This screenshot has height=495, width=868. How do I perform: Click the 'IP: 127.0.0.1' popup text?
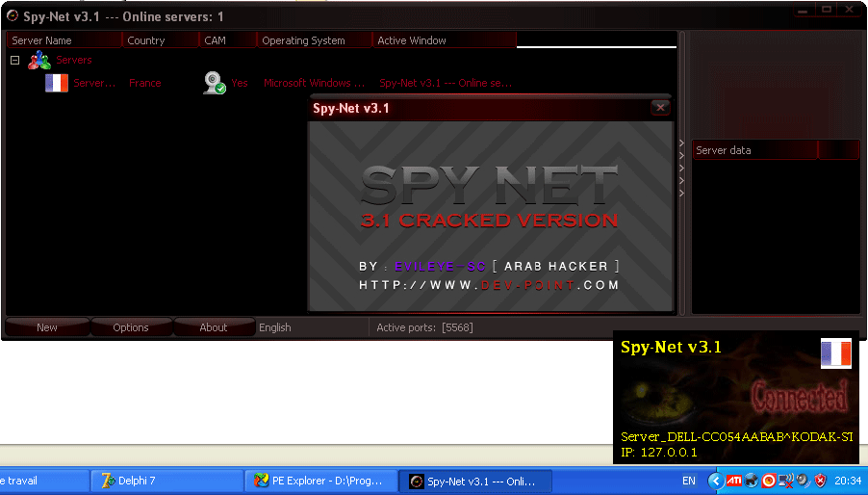click(x=659, y=453)
